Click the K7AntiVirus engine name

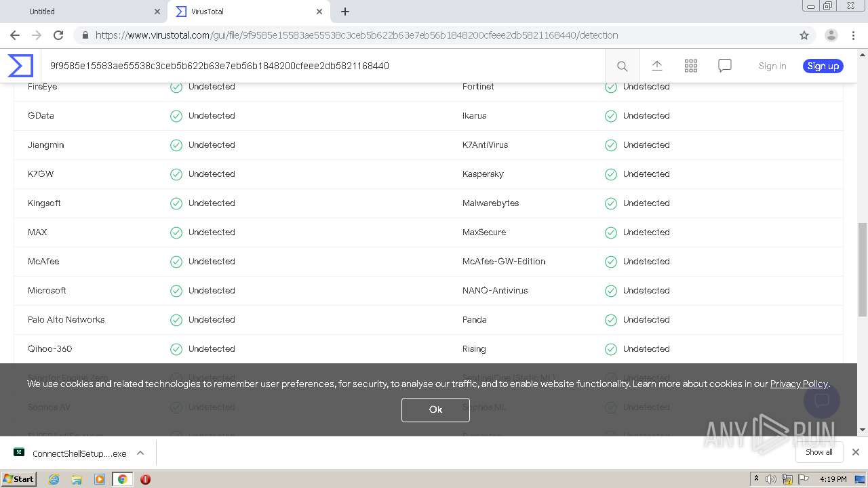485,145
